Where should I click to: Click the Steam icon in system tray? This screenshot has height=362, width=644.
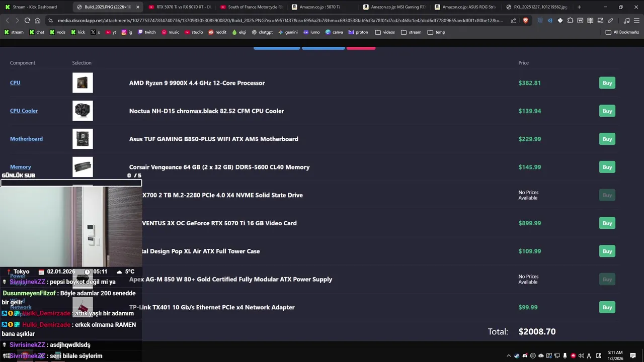coord(517,356)
